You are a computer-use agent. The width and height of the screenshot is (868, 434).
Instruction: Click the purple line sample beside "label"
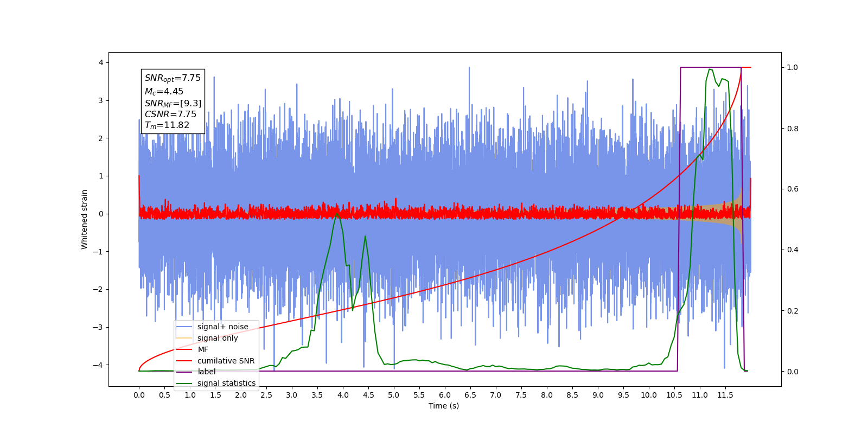[184, 372]
